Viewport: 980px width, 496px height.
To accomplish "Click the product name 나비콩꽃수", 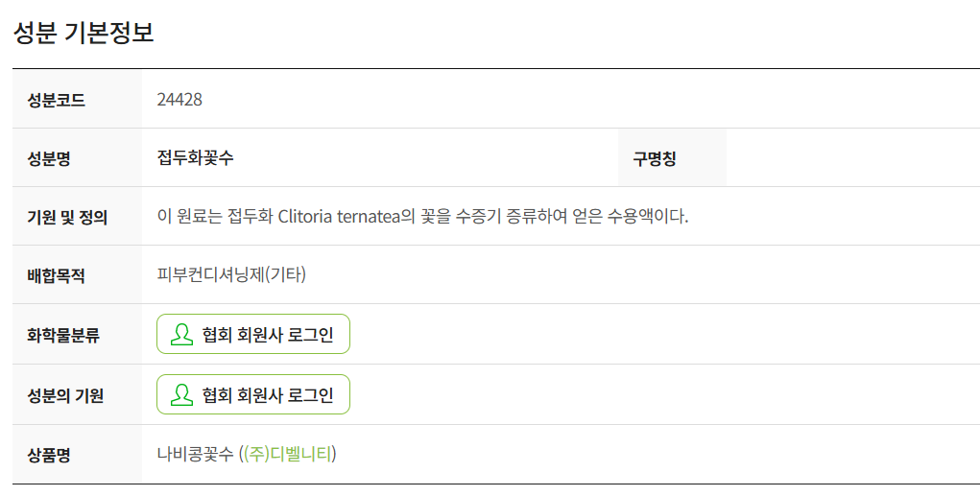I will point(195,454).
